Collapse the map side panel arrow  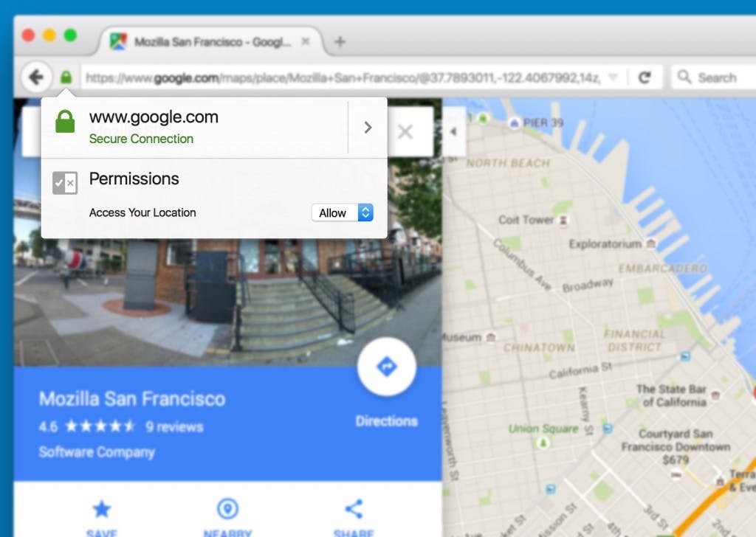coord(453,131)
